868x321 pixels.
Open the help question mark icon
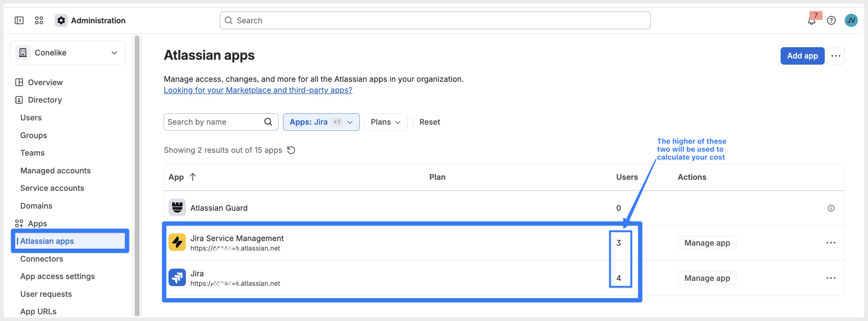point(831,21)
